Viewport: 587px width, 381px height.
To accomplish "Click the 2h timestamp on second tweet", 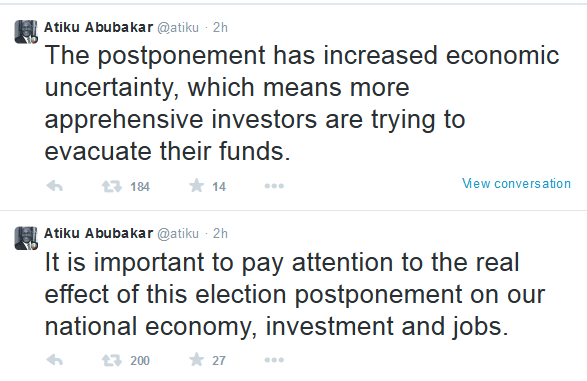I will click(220, 233).
